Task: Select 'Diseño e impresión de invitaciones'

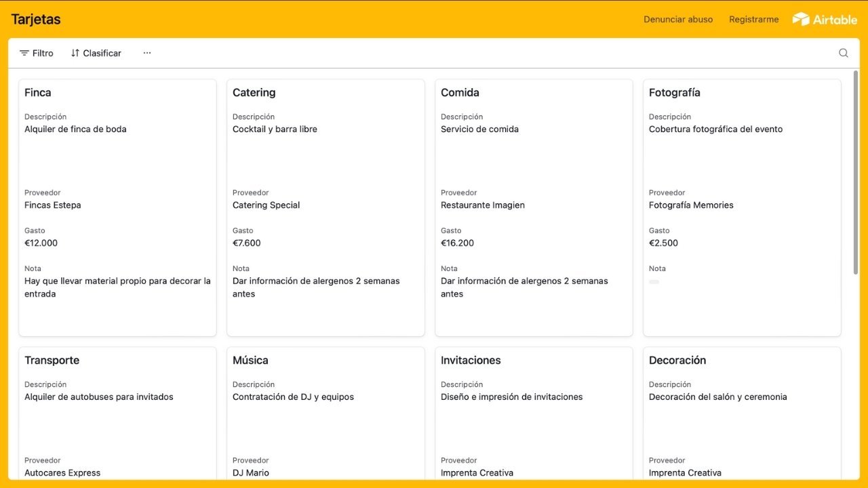Action: tap(512, 397)
